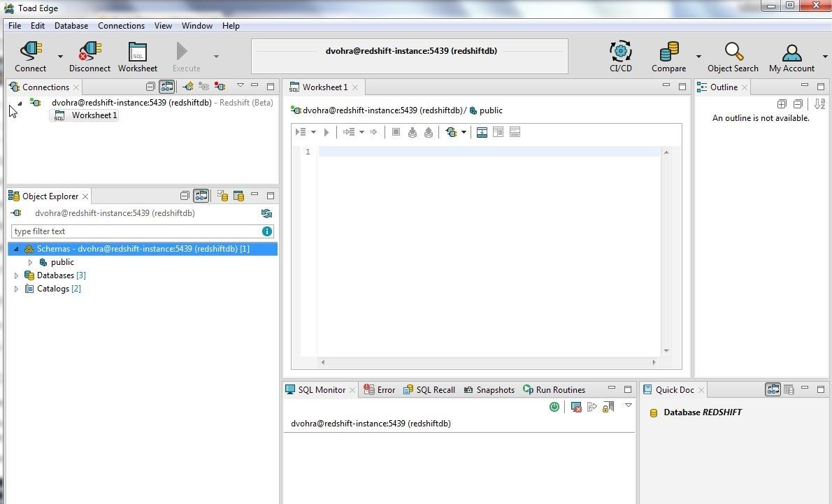
Task: Click line 1 in the SQL editor
Action: (x=488, y=152)
